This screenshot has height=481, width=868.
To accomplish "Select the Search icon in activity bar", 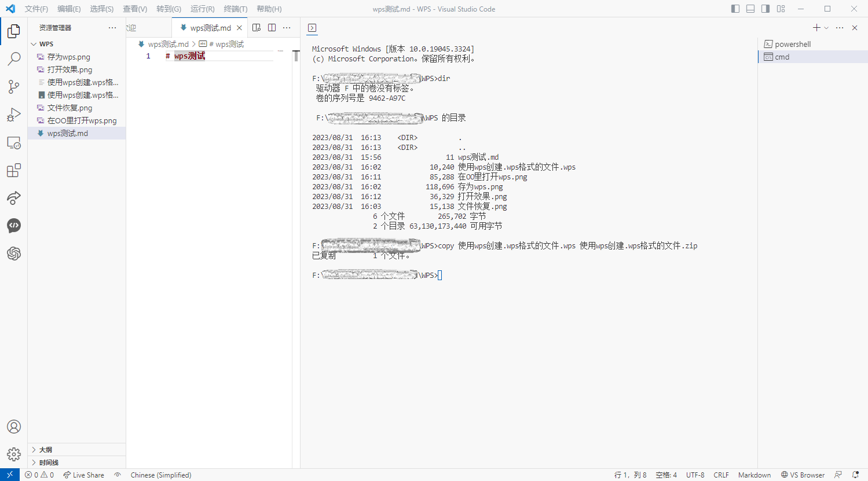I will [13, 59].
